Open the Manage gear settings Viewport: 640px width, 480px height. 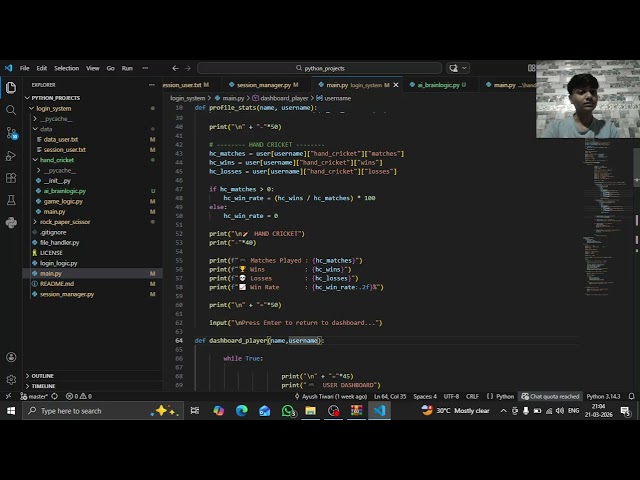(11, 380)
